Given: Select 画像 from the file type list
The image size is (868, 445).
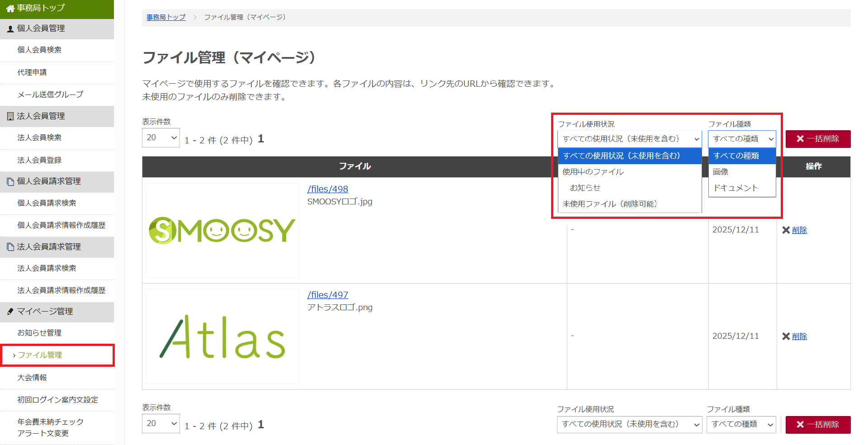Looking at the screenshot, I should 720,172.
